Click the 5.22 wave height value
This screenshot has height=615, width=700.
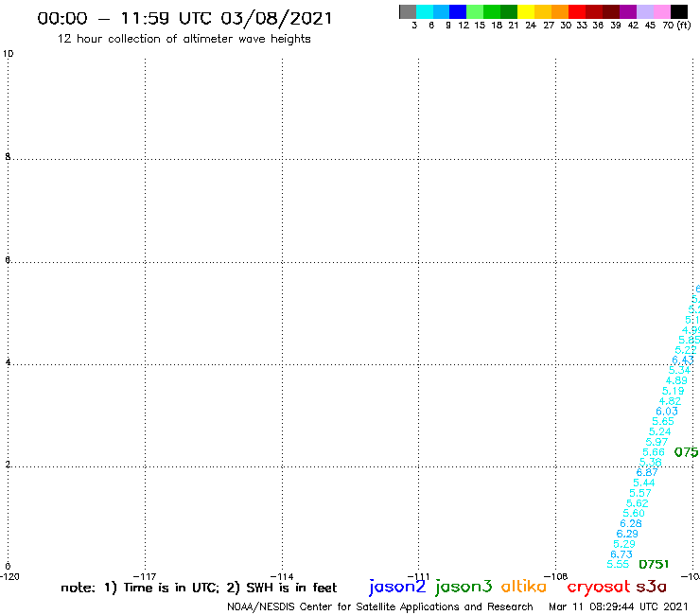tap(686, 350)
